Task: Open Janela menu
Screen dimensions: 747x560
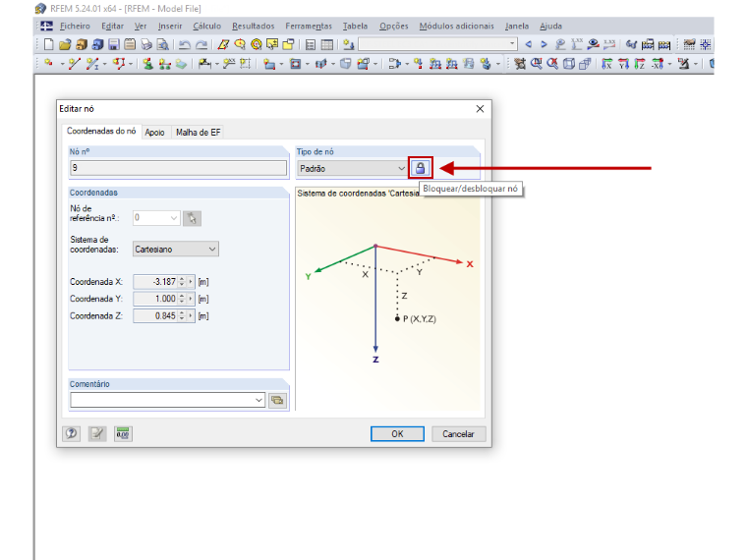Action: 517,27
